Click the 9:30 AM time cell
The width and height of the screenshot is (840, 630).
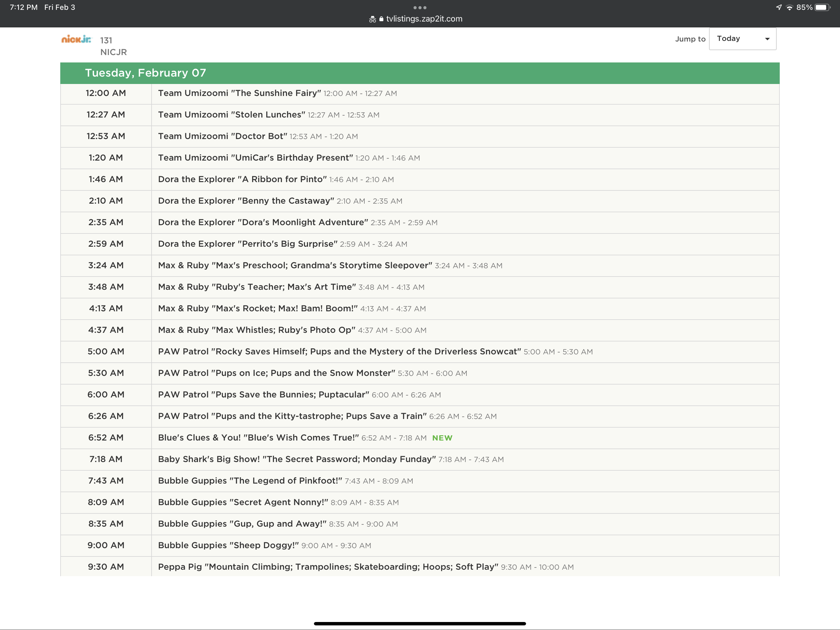(x=106, y=567)
